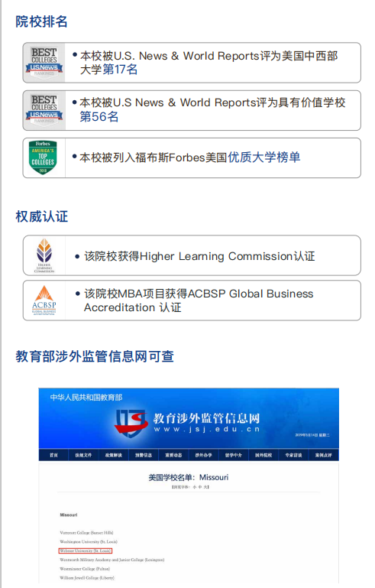The width and height of the screenshot is (375, 588).
Task: Click the 具有价值学校第56名 ranking text
Action: point(212,109)
